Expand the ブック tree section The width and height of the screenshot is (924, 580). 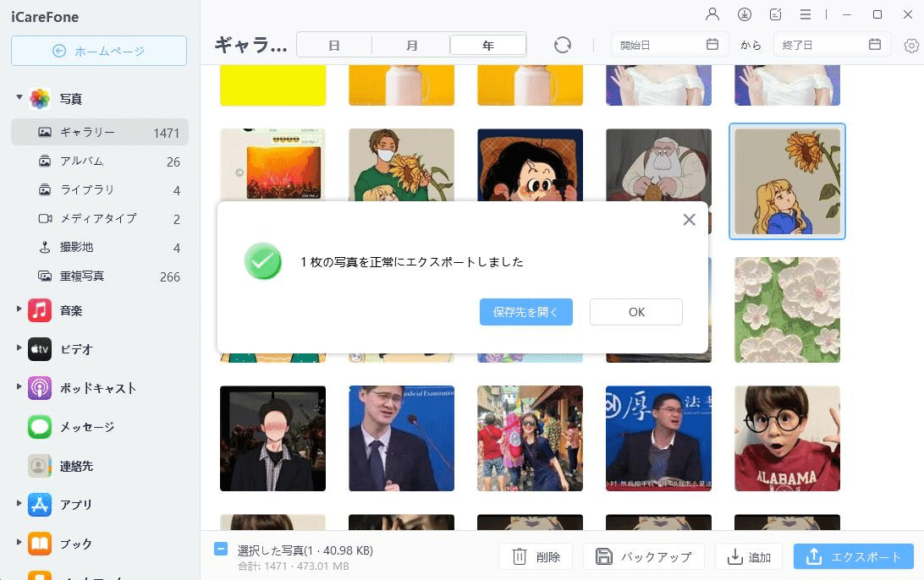tap(19, 542)
